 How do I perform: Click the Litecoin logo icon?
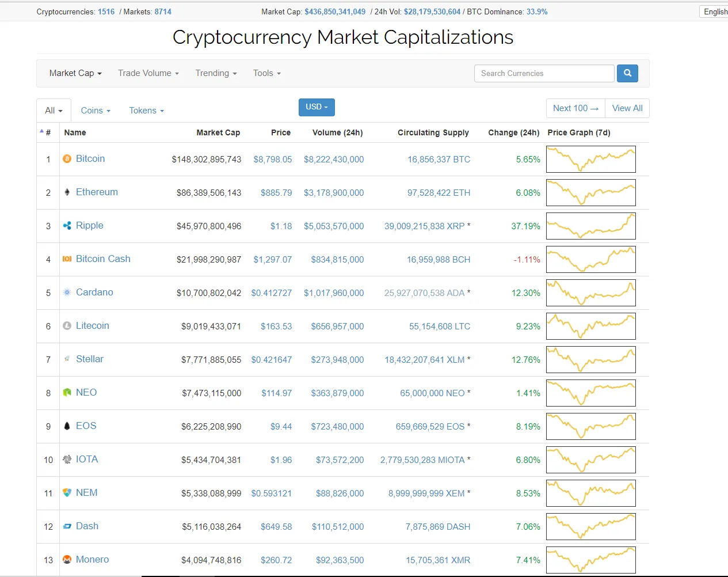[x=67, y=326]
